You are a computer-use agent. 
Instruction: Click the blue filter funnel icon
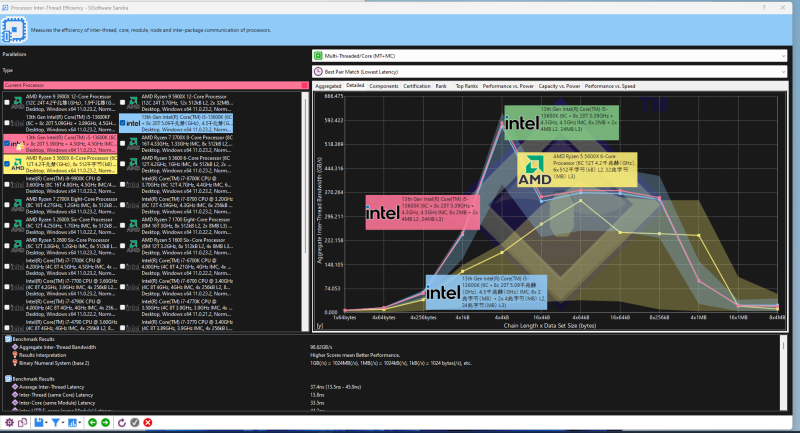55,422
